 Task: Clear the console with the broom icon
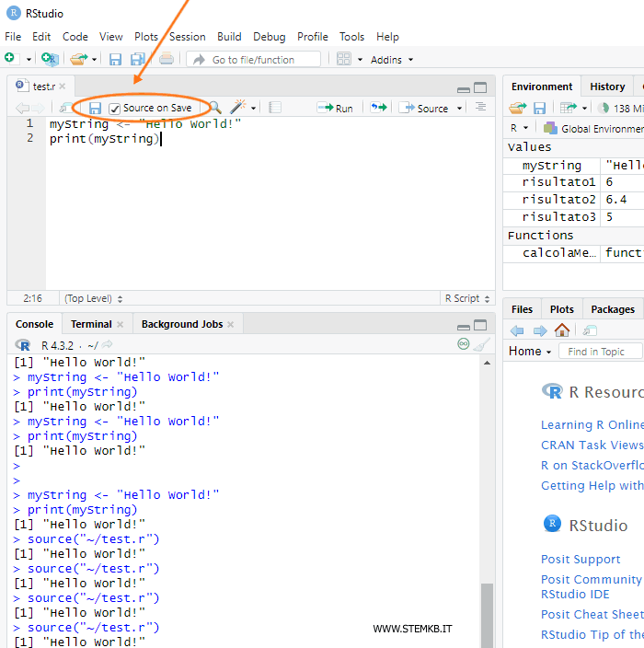[x=483, y=345]
